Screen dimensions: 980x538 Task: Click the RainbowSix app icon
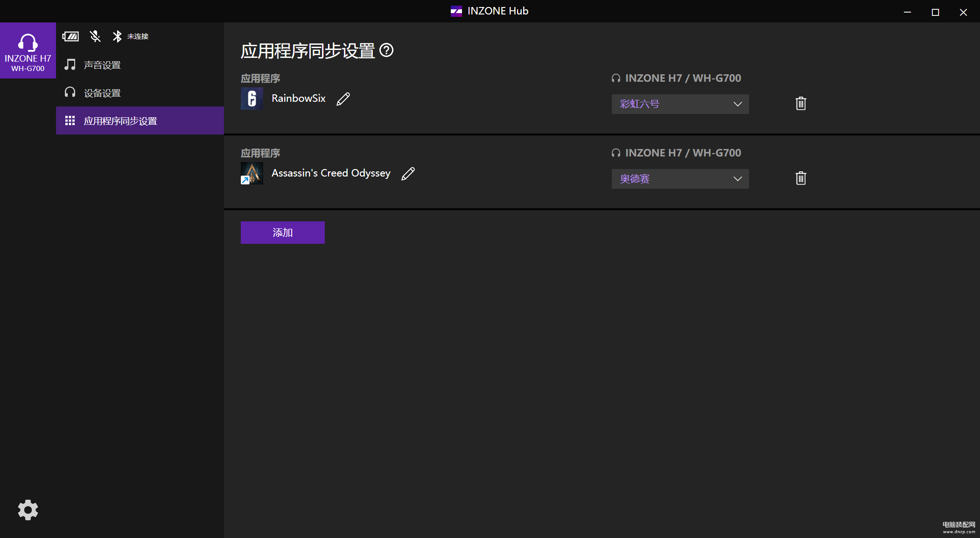[x=252, y=99]
